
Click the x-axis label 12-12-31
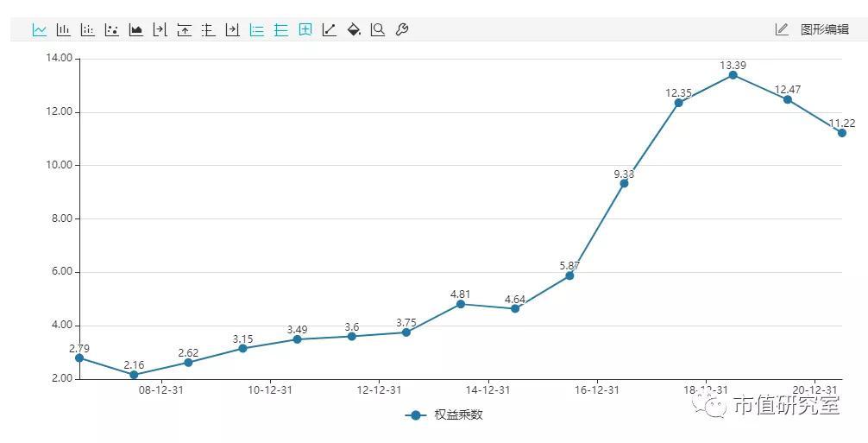coord(379,390)
